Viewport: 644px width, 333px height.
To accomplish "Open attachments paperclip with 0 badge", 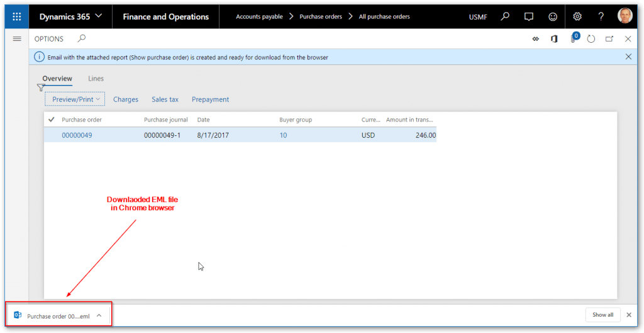I will [x=575, y=38].
